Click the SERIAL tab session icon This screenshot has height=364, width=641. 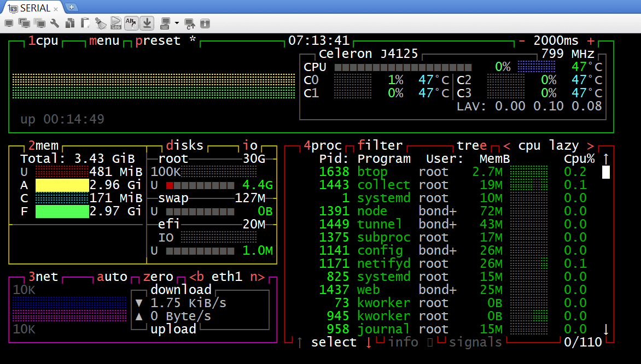(x=13, y=8)
